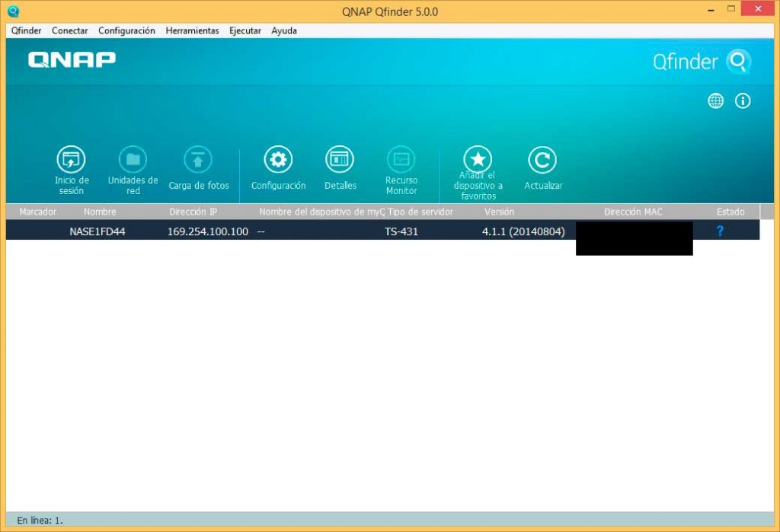Image resolution: width=780 pixels, height=532 pixels.
Task: Click the blue question mark status icon
Action: [720, 231]
